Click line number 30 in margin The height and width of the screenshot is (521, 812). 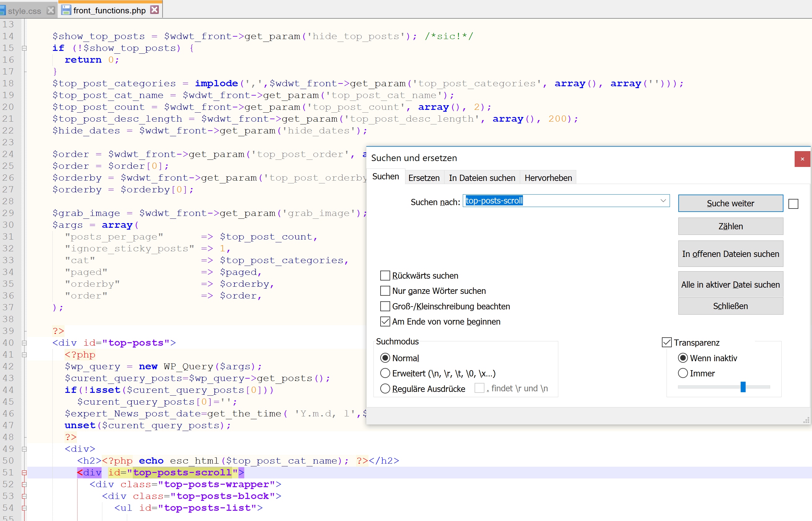[8, 225]
